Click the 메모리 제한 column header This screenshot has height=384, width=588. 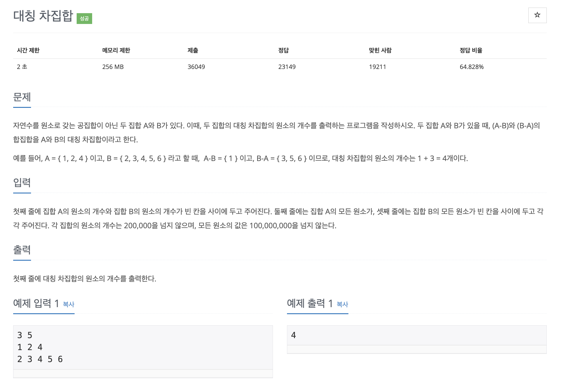pyautogui.click(x=116, y=50)
